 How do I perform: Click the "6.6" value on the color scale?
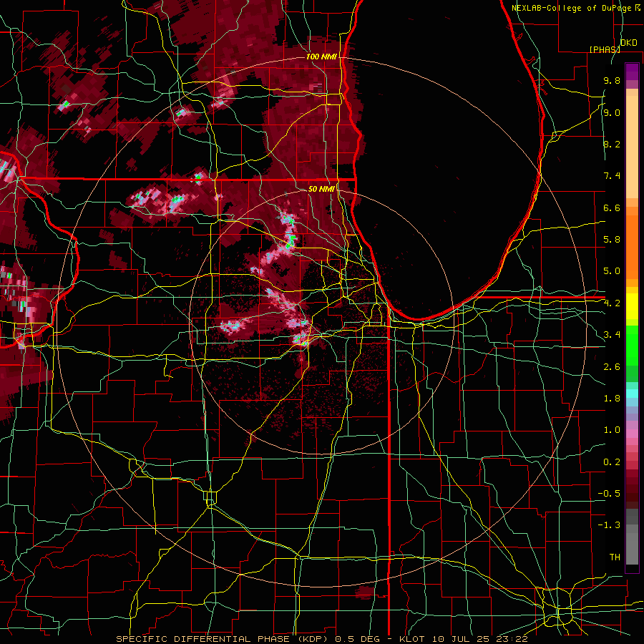pyautogui.click(x=612, y=208)
